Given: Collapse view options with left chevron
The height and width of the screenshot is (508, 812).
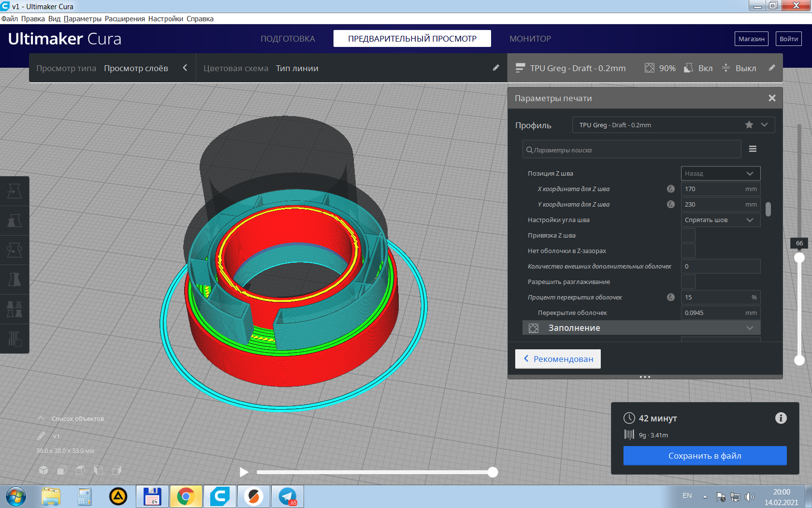Looking at the screenshot, I should pyautogui.click(x=185, y=68).
